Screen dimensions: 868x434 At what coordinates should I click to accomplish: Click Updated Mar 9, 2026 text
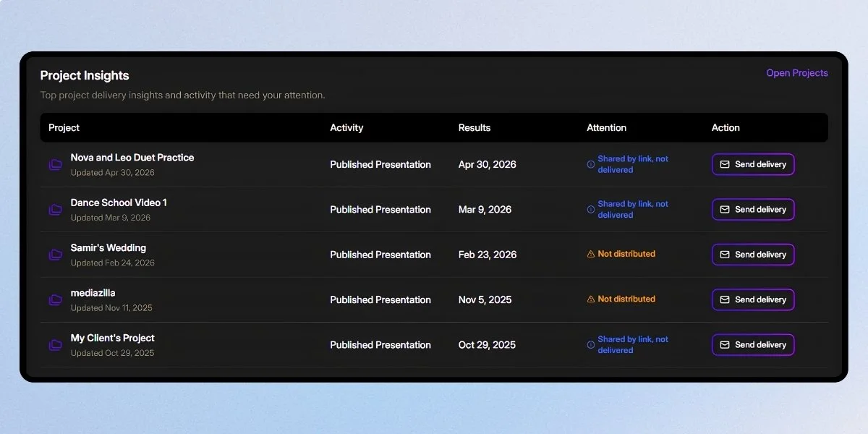click(111, 218)
